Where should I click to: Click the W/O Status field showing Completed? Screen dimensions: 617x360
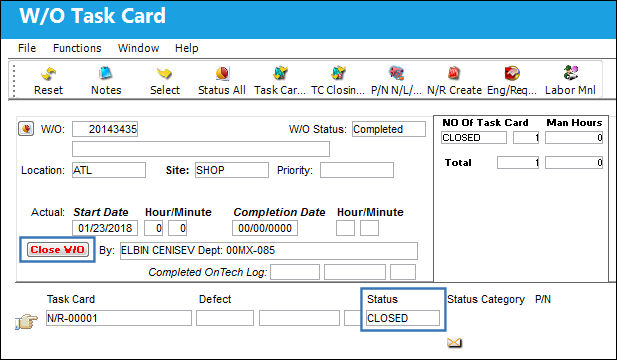pos(389,129)
